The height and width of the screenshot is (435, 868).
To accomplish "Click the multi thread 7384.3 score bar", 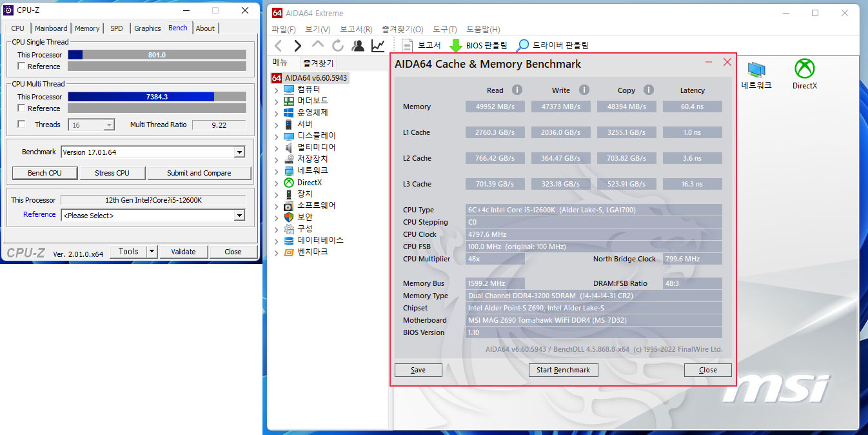I will pyautogui.click(x=157, y=97).
